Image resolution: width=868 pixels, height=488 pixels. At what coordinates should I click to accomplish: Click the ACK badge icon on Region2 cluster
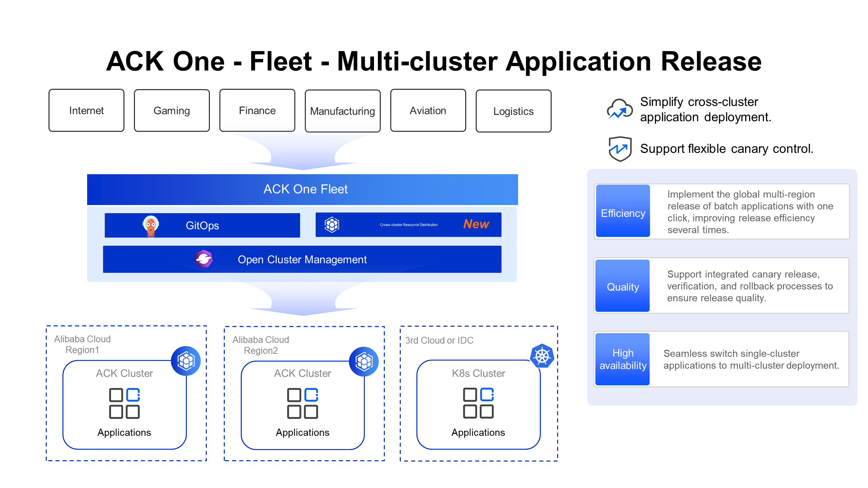pyautogui.click(x=364, y=361)
